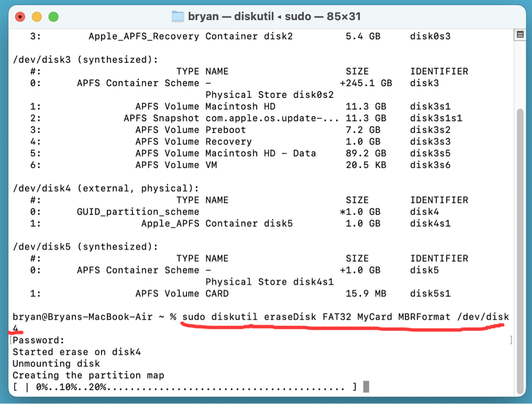
Task: Click the green full-screen traffic light button
Action: 53,17
